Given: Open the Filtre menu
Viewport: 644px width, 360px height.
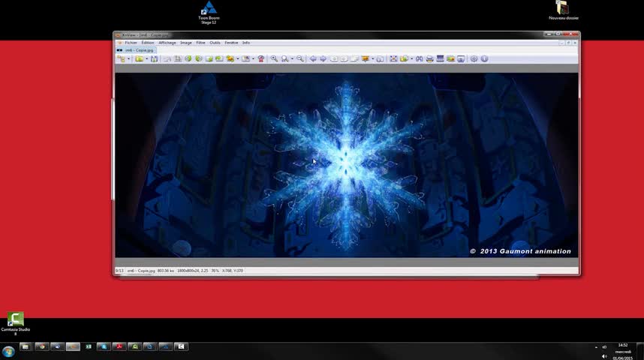Looking at the screenshot, I should [200, 43].
